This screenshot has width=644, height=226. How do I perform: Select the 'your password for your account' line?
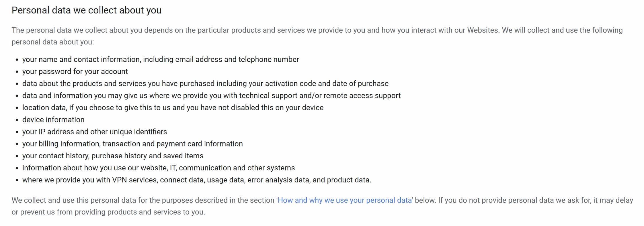[x=75, y=71]
